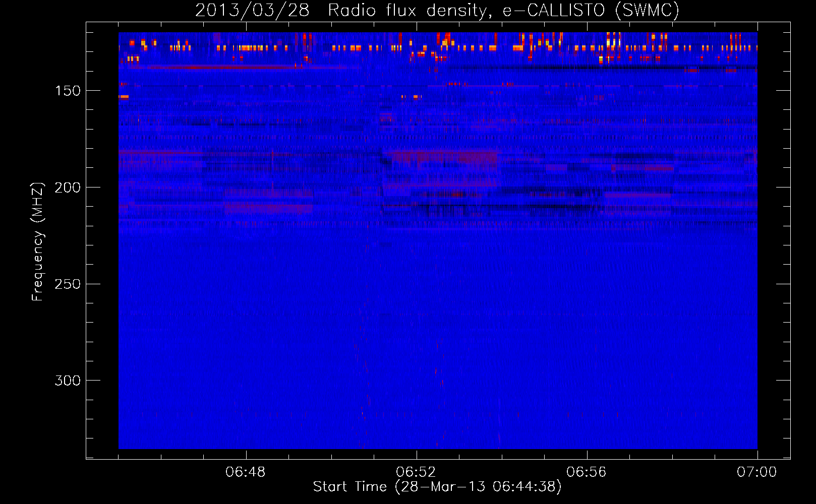This screenshot has height=504, width=816.
Task: Click the 'Frequency (MHZ)' axis label
Action: [x=38, y=241]
